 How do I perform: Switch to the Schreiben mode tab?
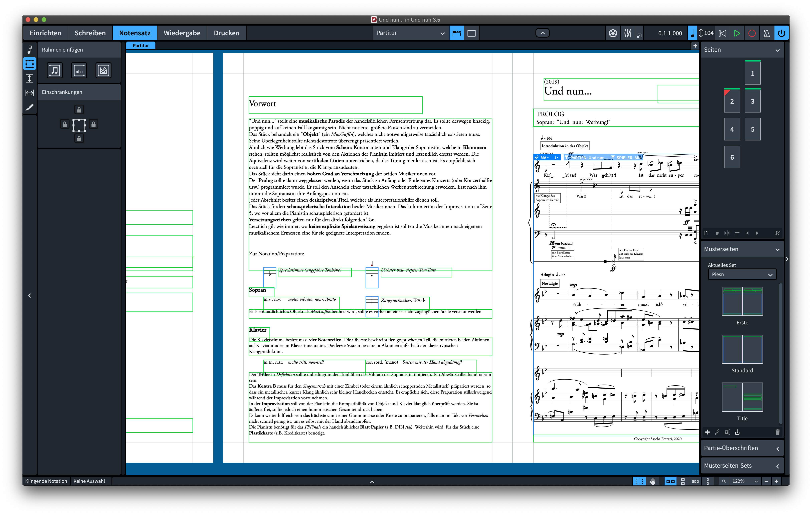[x=90, y=33]
